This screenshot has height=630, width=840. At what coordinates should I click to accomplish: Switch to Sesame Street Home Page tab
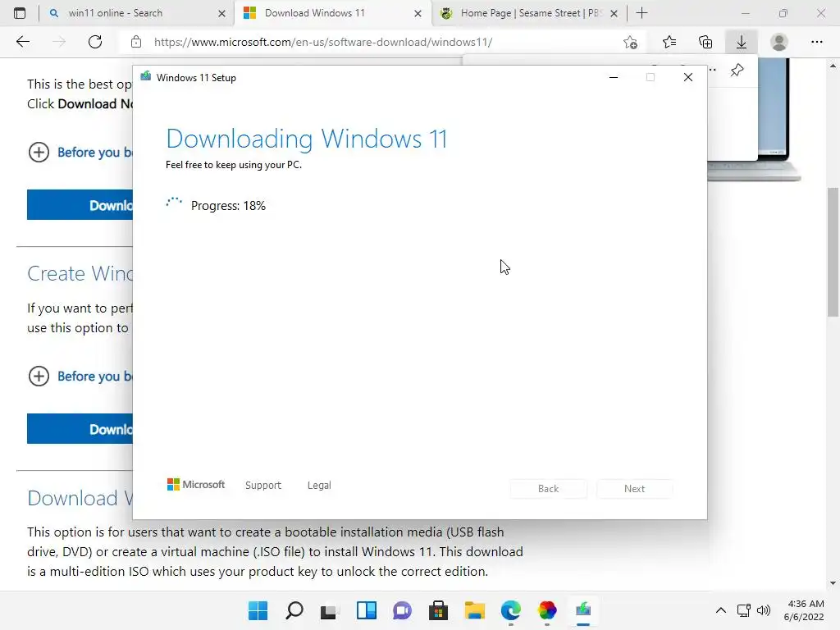click(x=529, y=13)
